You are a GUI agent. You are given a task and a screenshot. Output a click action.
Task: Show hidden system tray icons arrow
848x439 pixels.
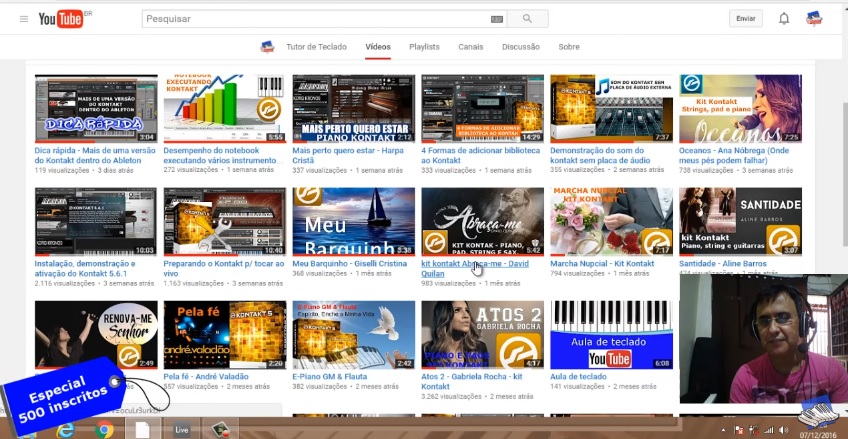pos(723,430)
